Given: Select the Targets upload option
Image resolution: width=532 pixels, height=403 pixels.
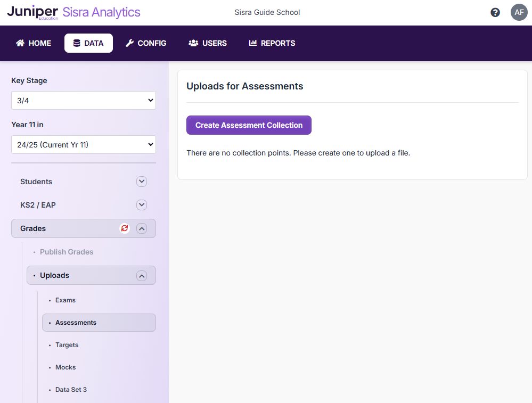Looking at the screenshot, I should (67, 344).
